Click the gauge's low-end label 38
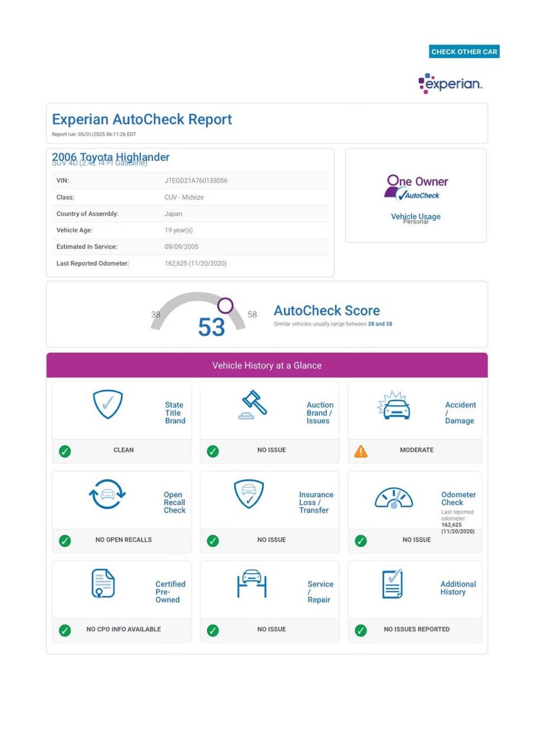Viewport: 534px width, 756px height. [156, 314]
